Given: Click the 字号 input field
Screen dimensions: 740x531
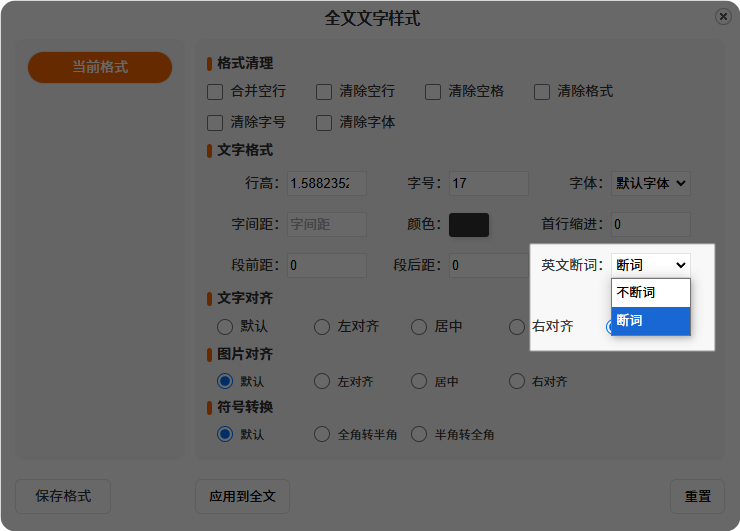Looking at the screenshot, I should pos(488,183).
